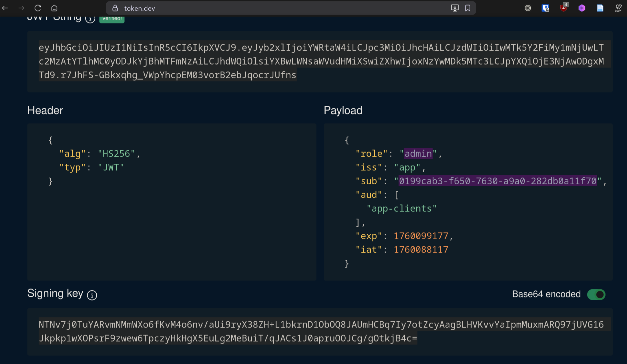Click the concentric circles extension icon
This screenshot has width=627, height=364.
(x=528, y=8)
